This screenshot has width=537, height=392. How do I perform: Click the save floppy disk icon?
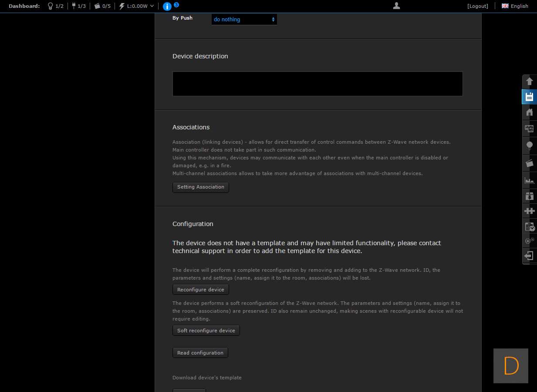click(x=529, y=97)
